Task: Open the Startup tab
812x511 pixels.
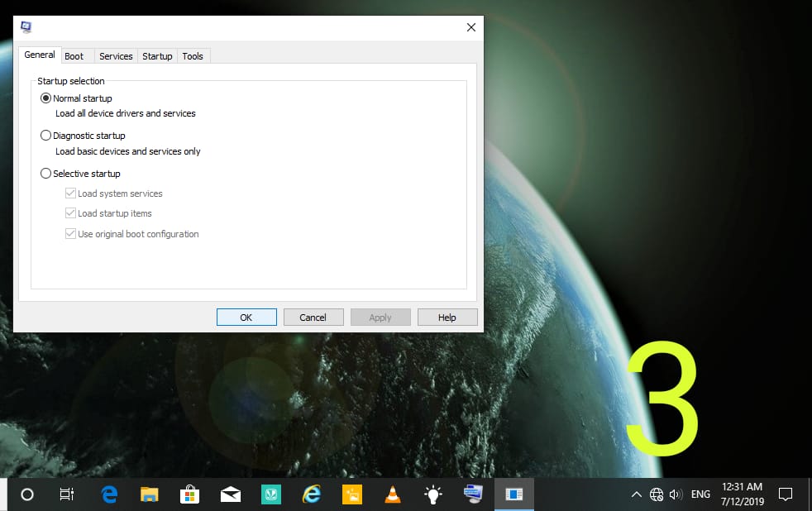Action: 157,56
